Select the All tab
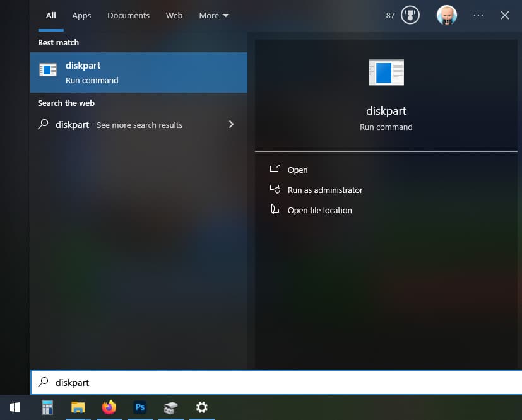 50,15
